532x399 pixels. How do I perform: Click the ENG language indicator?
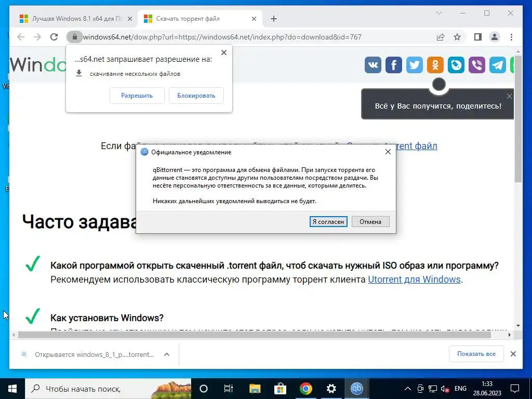[460, 389]
